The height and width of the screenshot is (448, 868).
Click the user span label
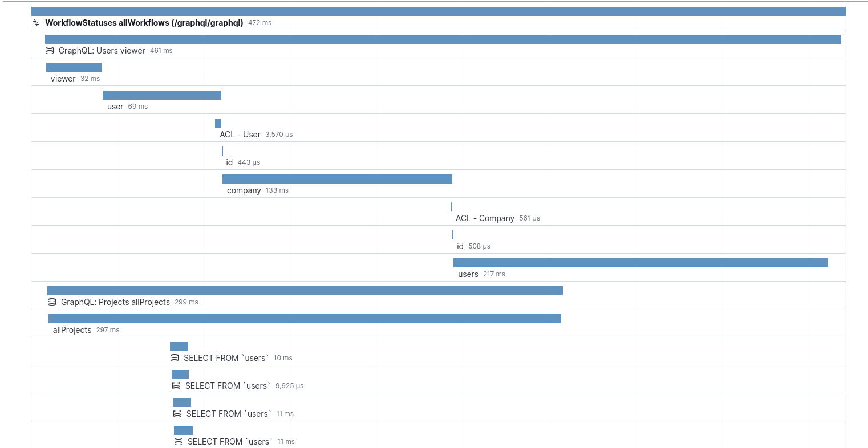tap(115, 107)
